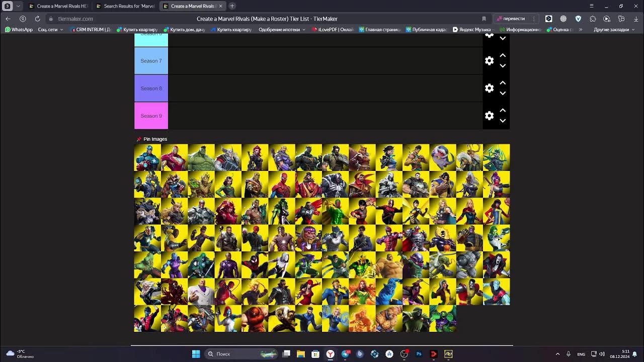Screen dimensions: 644x362
Task: Open settings gear for Season 9 row
Action: [x=489, y=116]
